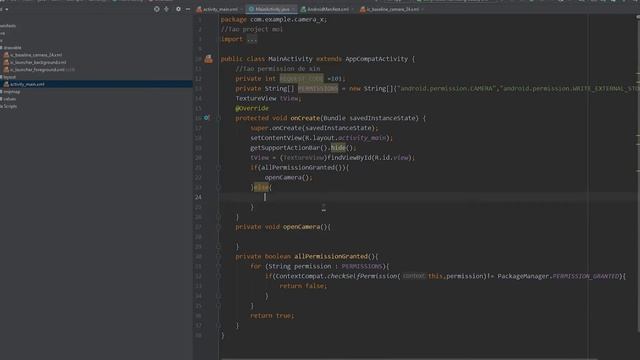Switch to AndroidManifest.xml editor tab
The image size is (640, 360).
click(328, 9)
